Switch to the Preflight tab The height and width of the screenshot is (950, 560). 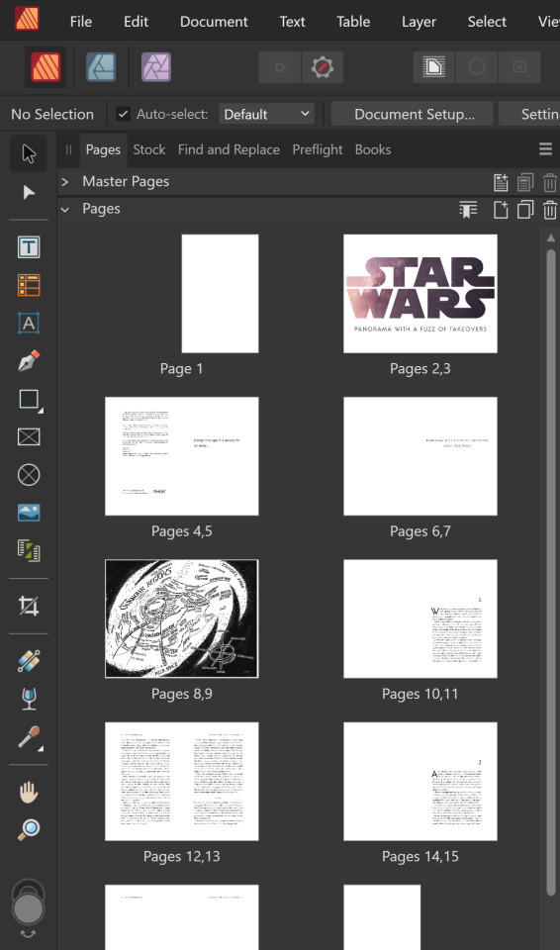318,149
